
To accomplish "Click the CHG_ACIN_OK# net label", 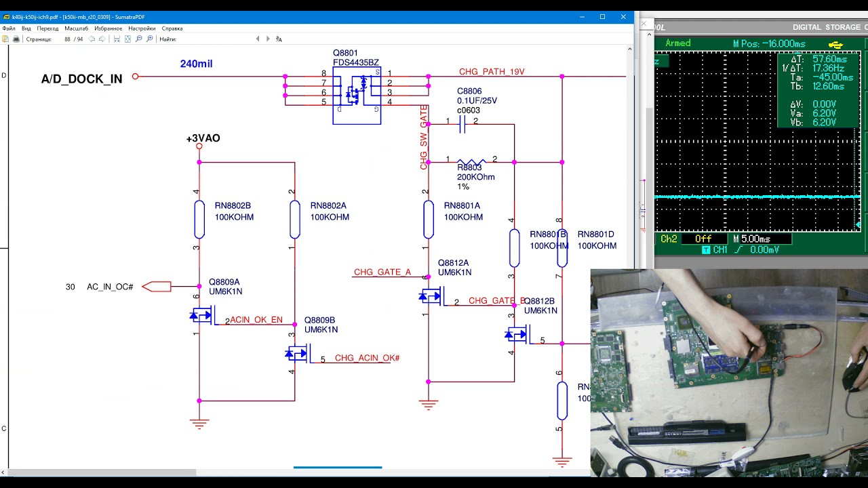I will (x=367, y=358).
